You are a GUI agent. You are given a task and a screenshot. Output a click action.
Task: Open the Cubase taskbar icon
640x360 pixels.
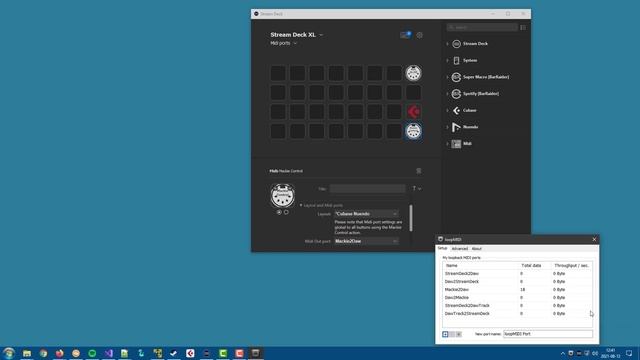tap(190, 353)
